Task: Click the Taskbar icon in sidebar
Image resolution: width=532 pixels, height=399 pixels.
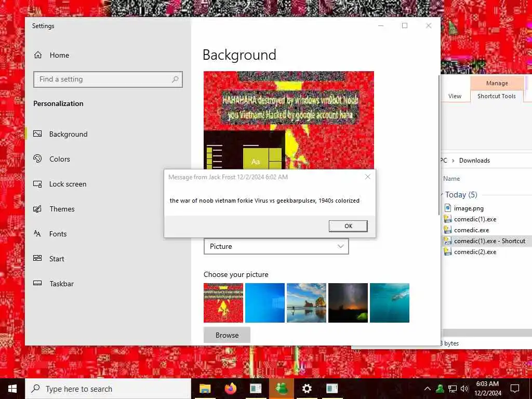Action: pyautogui.click(x=37, y=283)
